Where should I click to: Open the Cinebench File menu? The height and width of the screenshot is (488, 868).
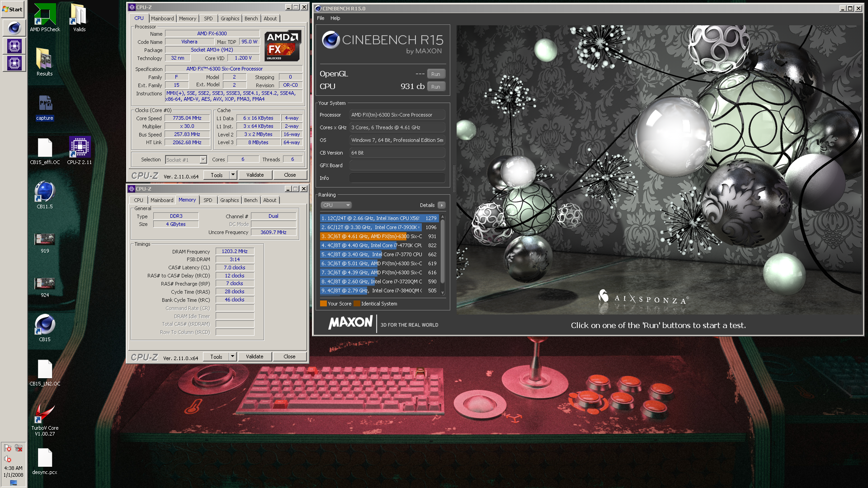point(321,18)
